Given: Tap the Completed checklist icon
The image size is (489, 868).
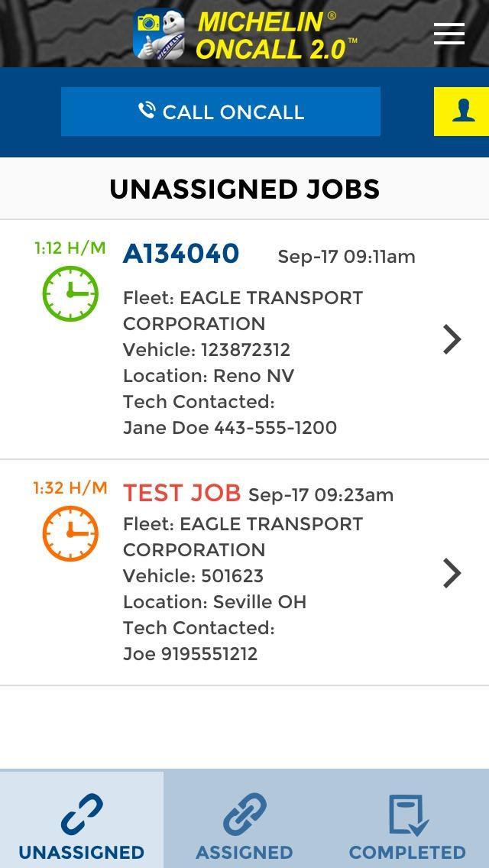Looking at the screenshot, I should tap(407, 815).
